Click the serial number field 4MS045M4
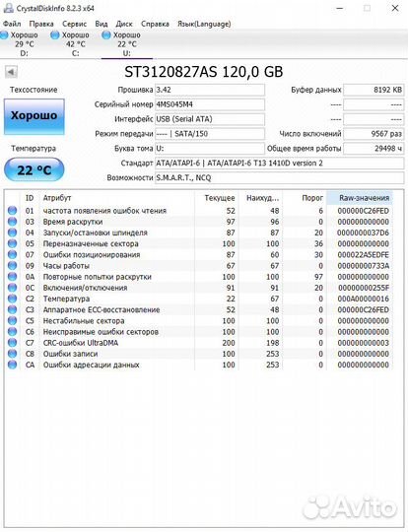This screenshot has height=532, width=408. (x=210, y=104)
